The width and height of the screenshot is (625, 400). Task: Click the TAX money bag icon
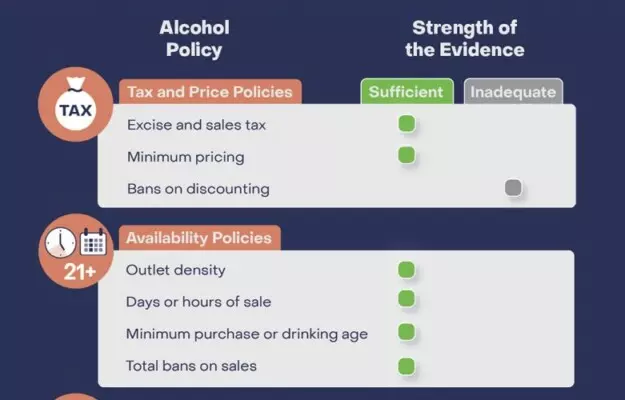point(76,105)
